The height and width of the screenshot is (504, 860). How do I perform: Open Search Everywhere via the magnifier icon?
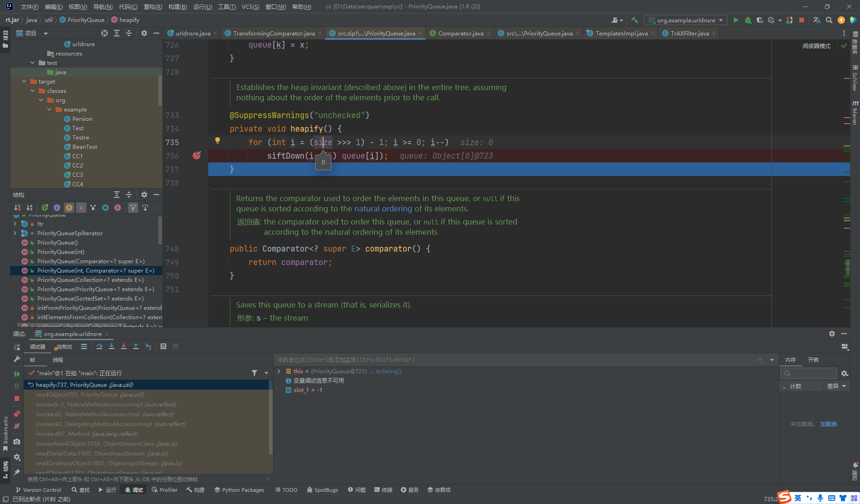[x=829, y=20]
